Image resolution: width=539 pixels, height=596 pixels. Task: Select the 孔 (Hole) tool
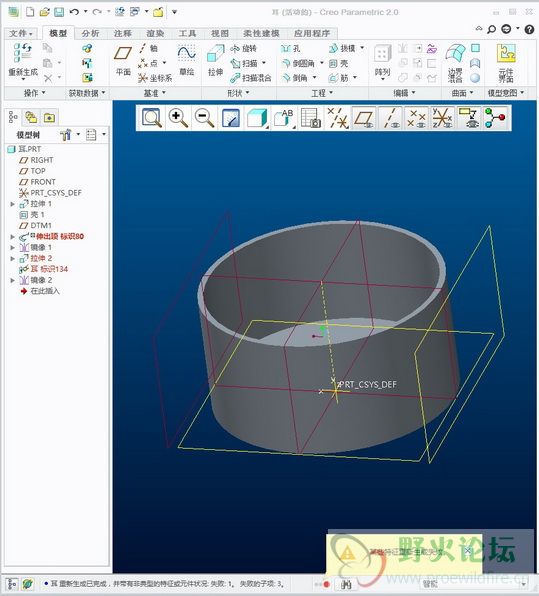click(x=290, y=48)
